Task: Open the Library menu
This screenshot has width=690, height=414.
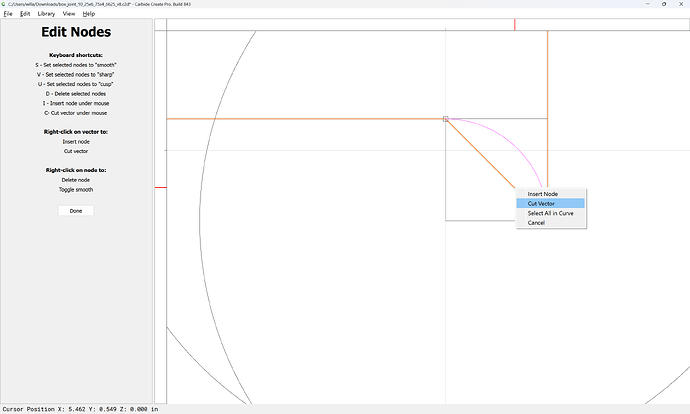Action: (x=46, y=14)
